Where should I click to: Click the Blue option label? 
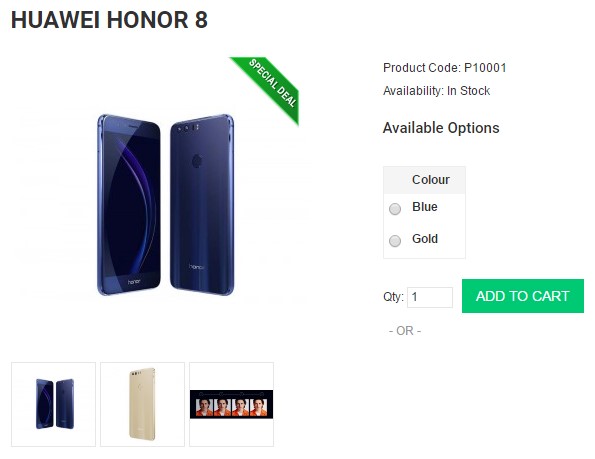click(x=425, y=207)
